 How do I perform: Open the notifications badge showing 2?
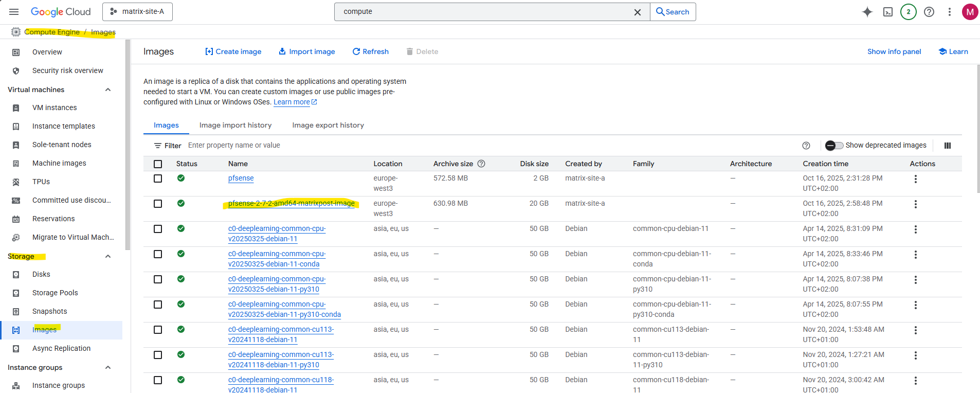coord(908,12)
